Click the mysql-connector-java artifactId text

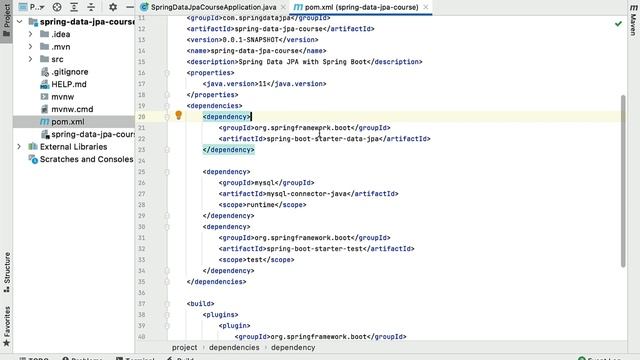307,194
